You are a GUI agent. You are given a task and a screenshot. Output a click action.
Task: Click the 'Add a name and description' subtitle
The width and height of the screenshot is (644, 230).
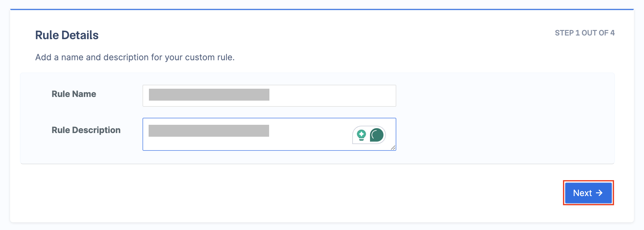click(x=135, y=57)
